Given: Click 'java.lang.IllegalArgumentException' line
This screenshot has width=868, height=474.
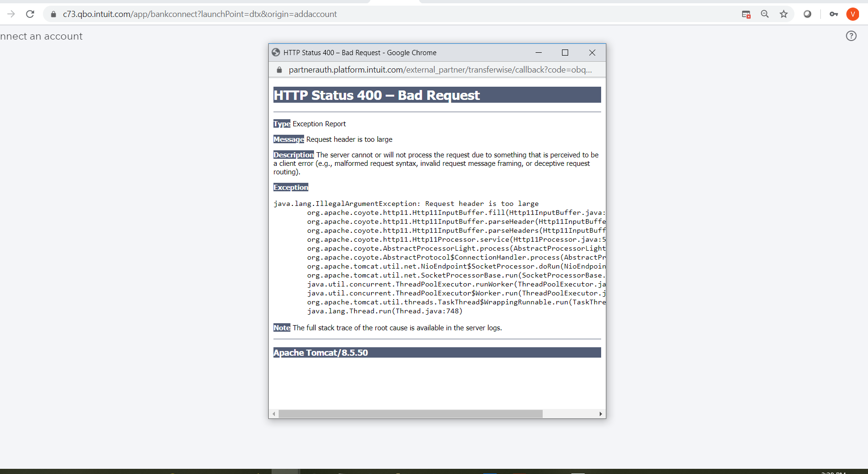Looking at the screenshot, I should tap(406, 204).
